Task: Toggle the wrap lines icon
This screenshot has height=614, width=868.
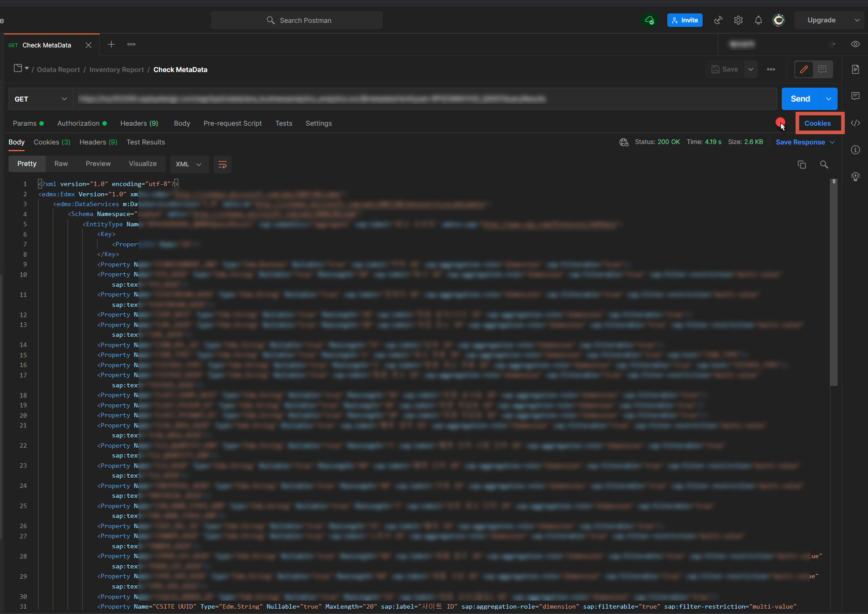Action: coord(222,165)
